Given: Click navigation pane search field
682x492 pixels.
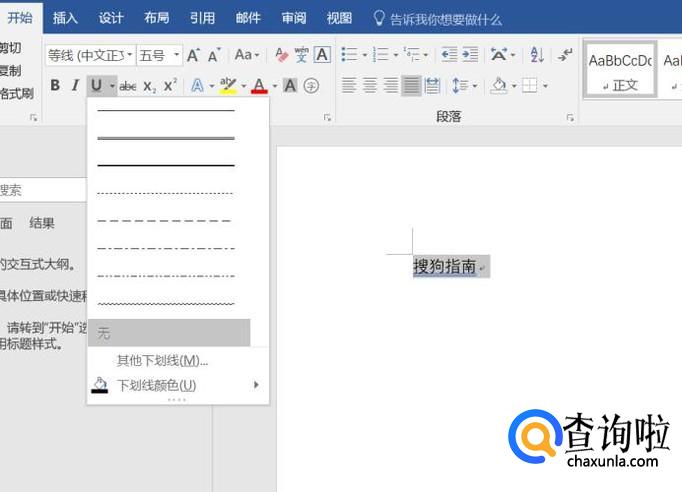Looking at the screenshot, I should click(x=43, y=190).
